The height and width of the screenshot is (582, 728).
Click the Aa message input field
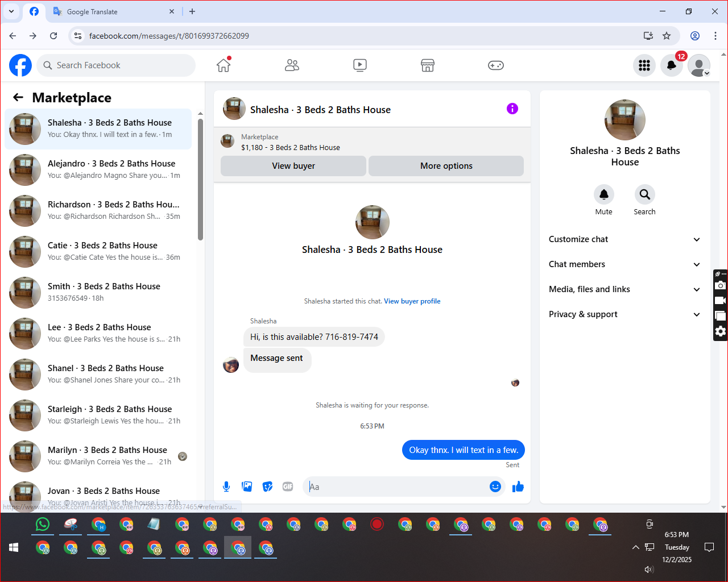coord(398,487)
